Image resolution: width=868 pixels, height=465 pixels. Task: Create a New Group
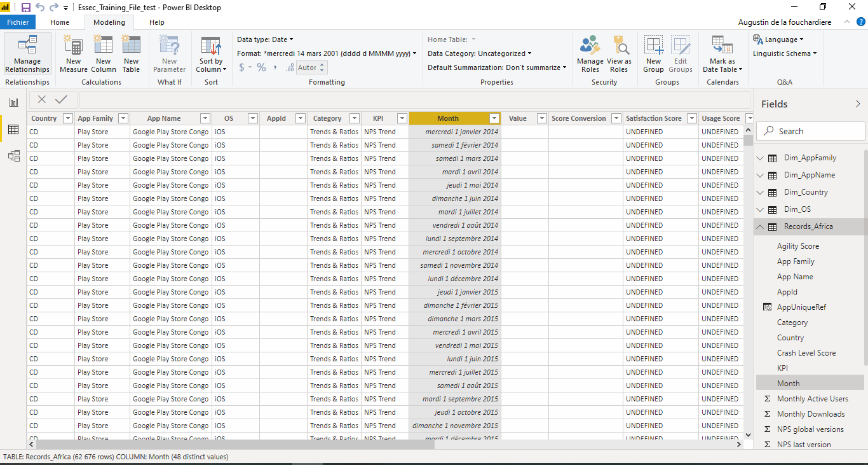(x=653, y=54)
